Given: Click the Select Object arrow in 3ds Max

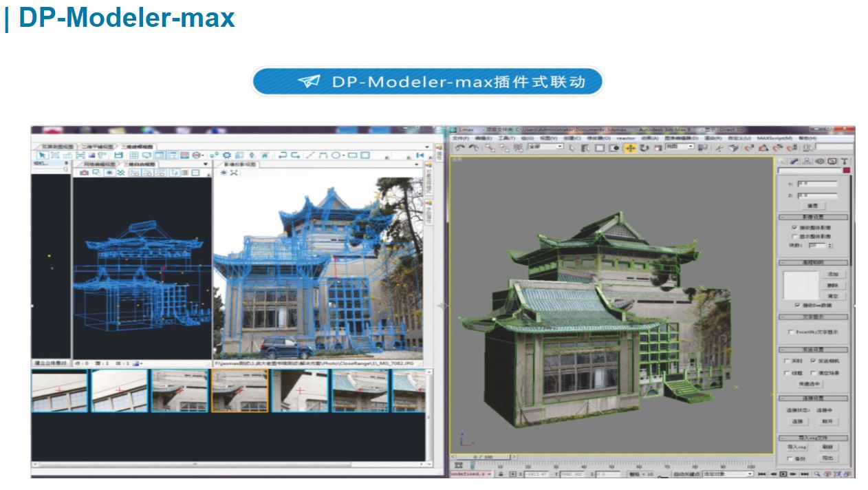Looking at the screenshot, I should point(572,147).
